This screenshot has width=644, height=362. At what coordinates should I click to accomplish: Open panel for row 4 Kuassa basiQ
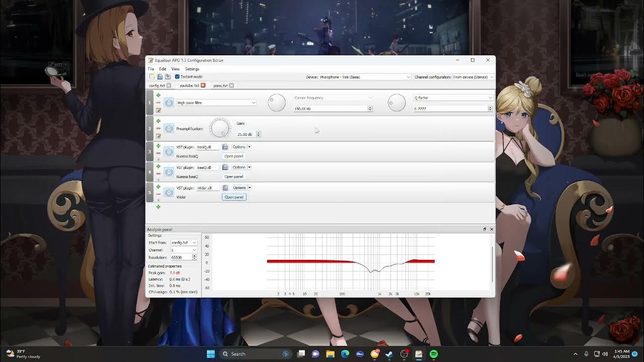(x=233, y=176)
